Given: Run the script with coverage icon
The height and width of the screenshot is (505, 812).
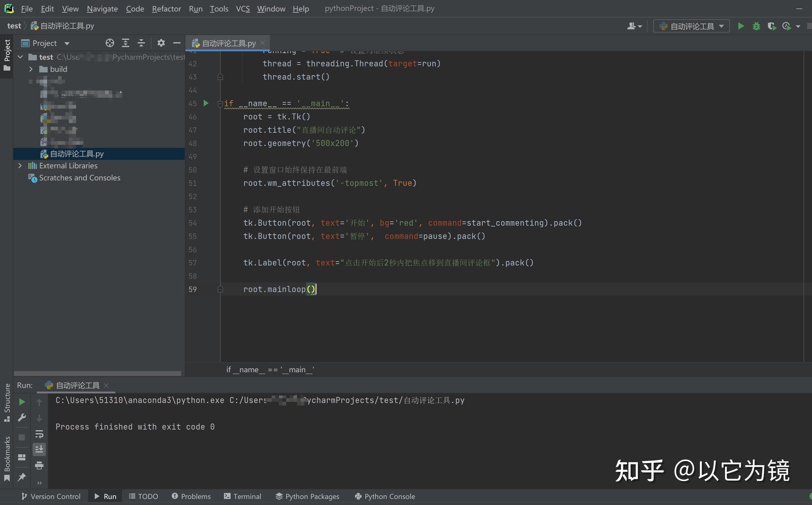Looking at the screenshot, I should 772,26.
